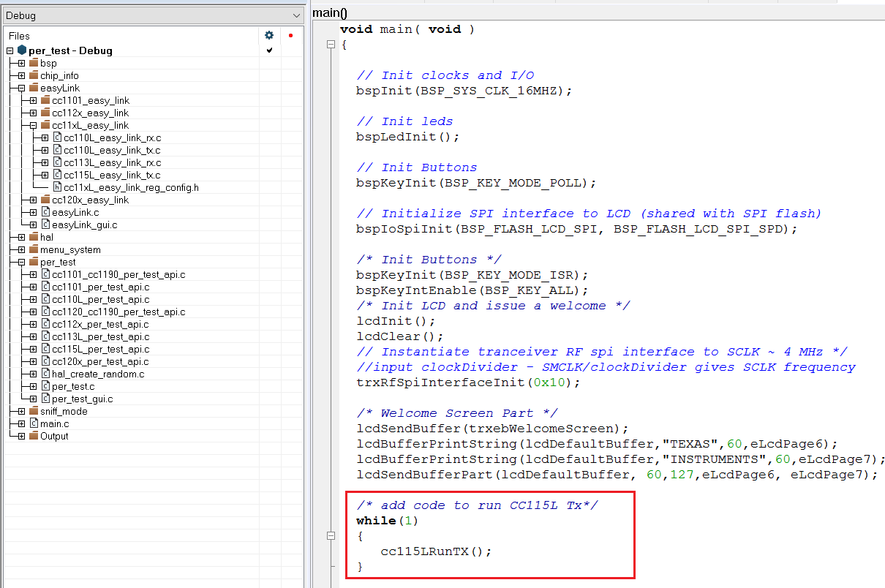Click the cc112x_easy_link folder icon
The width and height of the screenshot is (885, 588).
click(45, 113)
